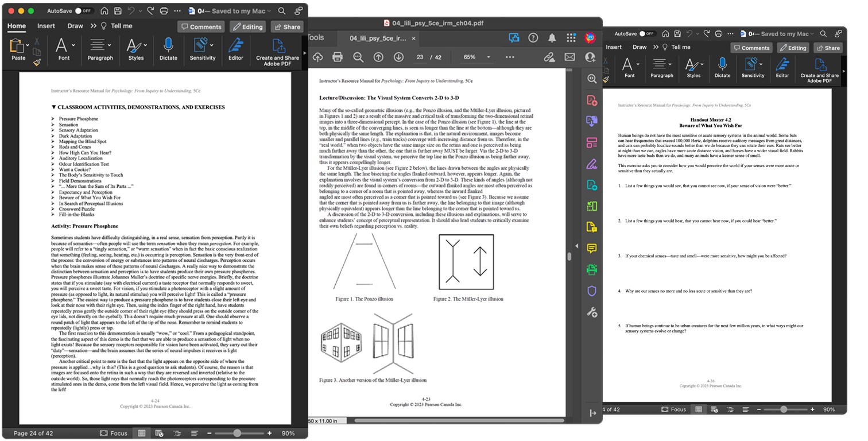This screenshot has width=868, height=441.
Task: Click the Acrobat notifications bell icon
Action: [x=552, y=38]
